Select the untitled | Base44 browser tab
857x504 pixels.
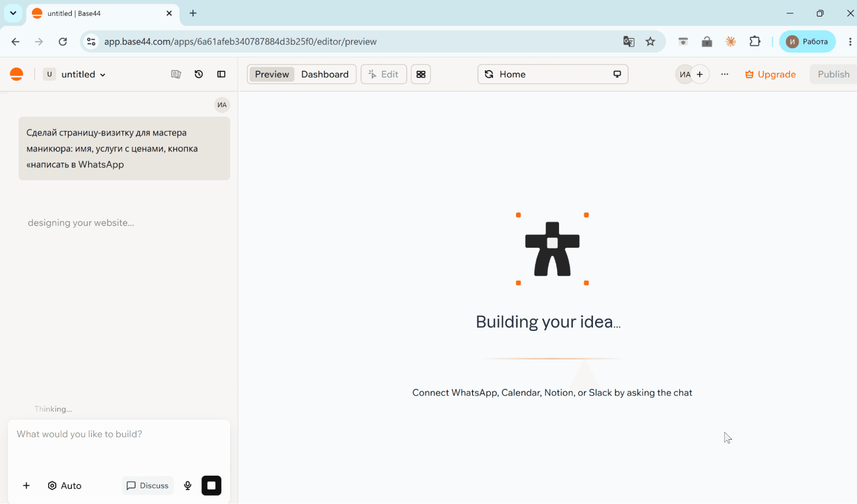pyautogui.click(x=103, y=13)
